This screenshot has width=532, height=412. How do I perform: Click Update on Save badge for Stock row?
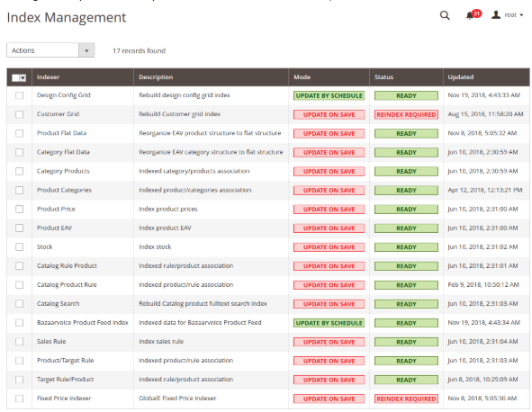coord(329,247)
